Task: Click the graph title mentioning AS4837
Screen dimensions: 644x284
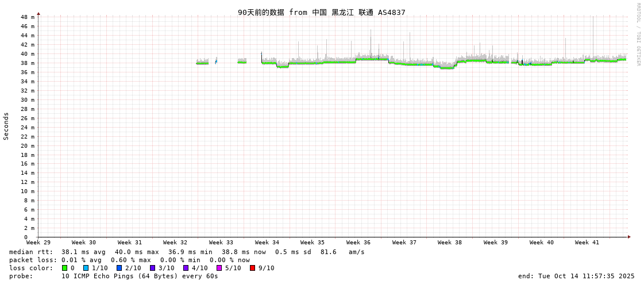Action: (321, 12)
